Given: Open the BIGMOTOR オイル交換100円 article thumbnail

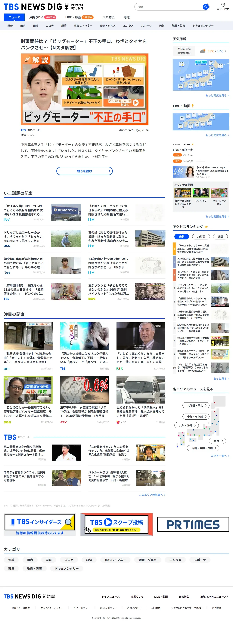Looking at the screenshot, I should click(66, 212).
